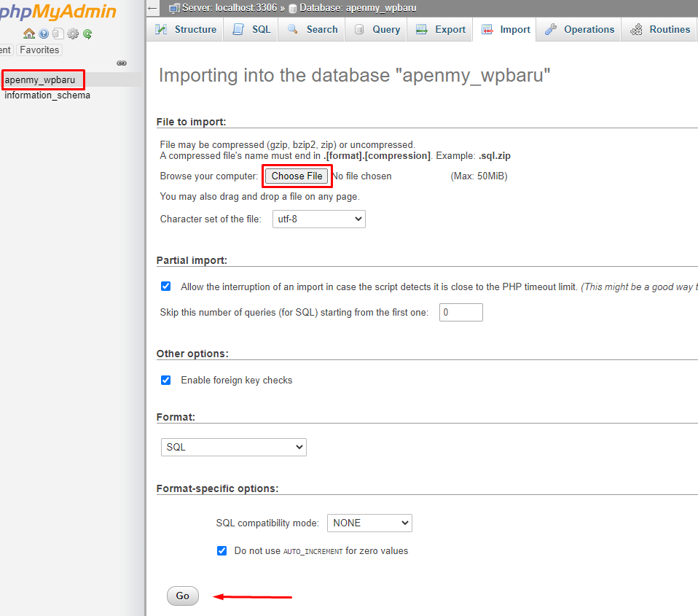Click the Go button to import
Image resolution: width=698 pixels, height=616 pixels.
182,596
